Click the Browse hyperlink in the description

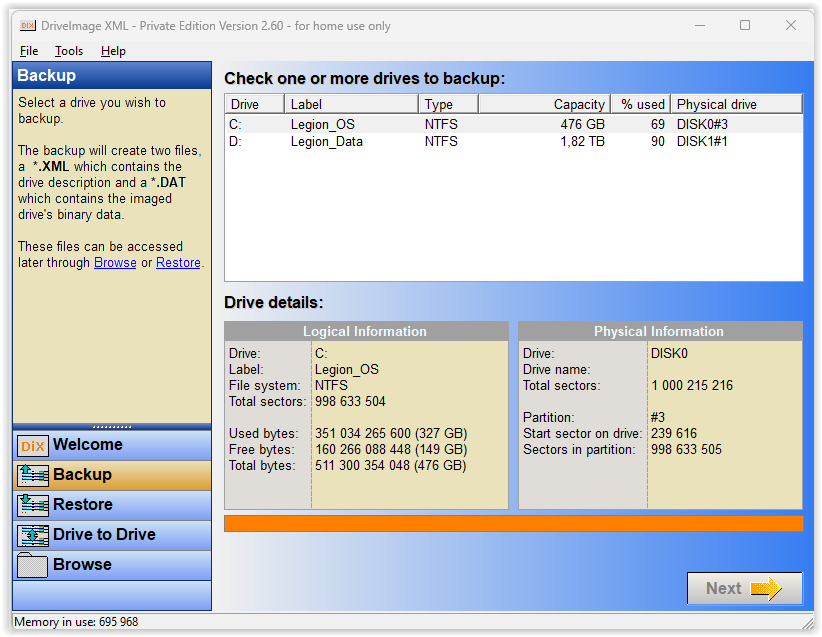tap(115, 262)
